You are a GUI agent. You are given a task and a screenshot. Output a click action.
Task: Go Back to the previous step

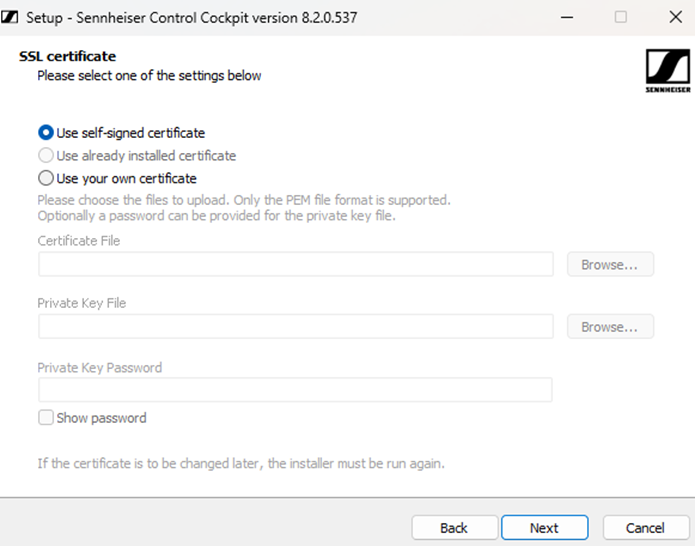pyautogui.click(x=454, y=527)
